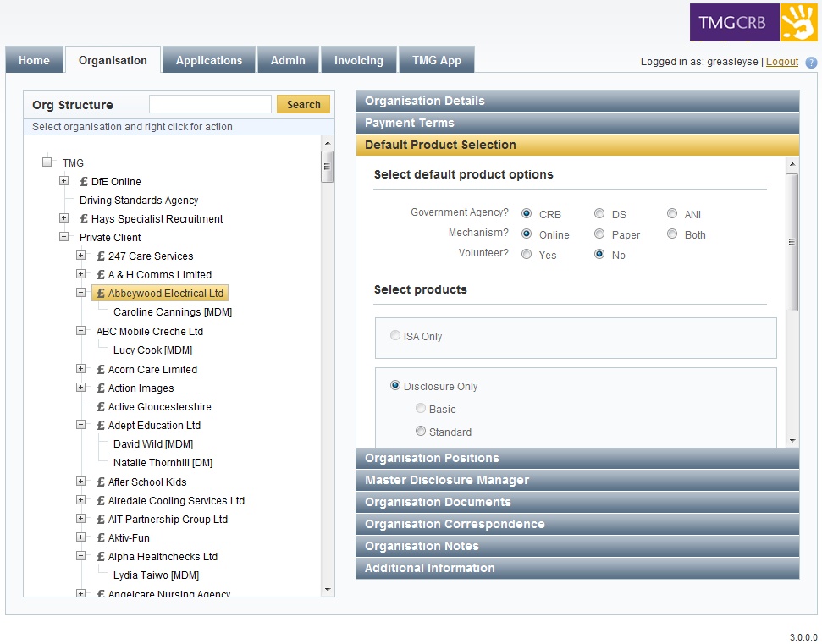This screenshot has height=644, width=822.
Task: Select CRB as government agency
Action: (527, 213)
